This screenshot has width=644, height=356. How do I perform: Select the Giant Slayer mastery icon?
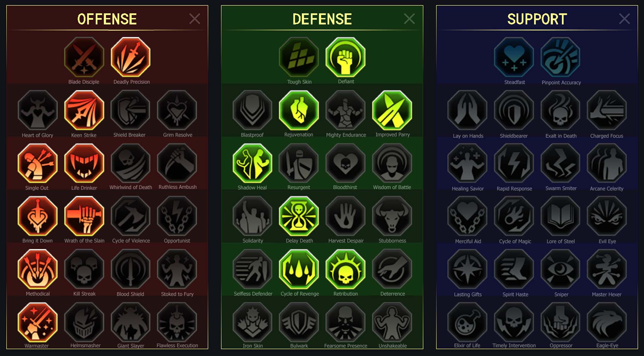(x=130, y=322)
